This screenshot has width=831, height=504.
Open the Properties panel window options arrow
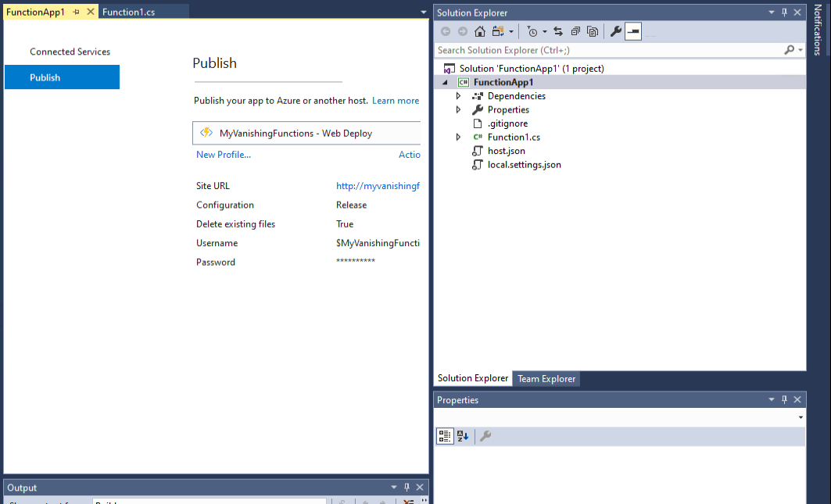pos(771,399)
